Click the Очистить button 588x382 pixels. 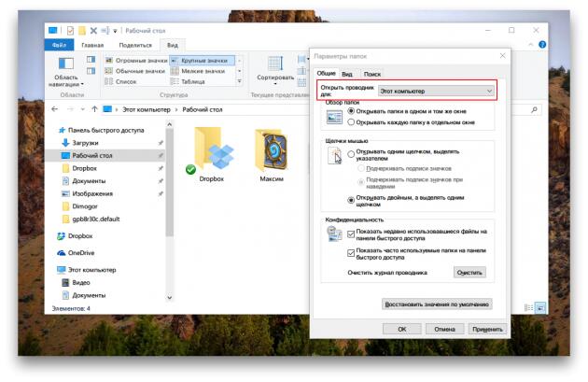469,272
